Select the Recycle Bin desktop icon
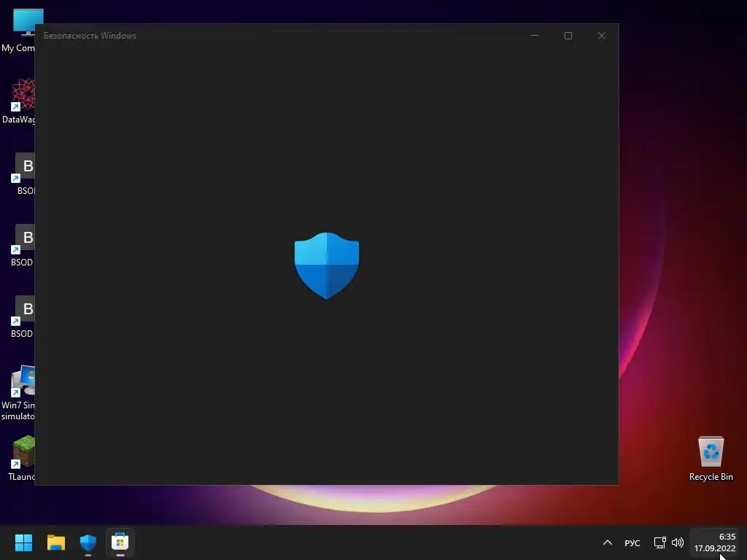The width and height of the screenshot is (747, 560). tap(711, 459)
